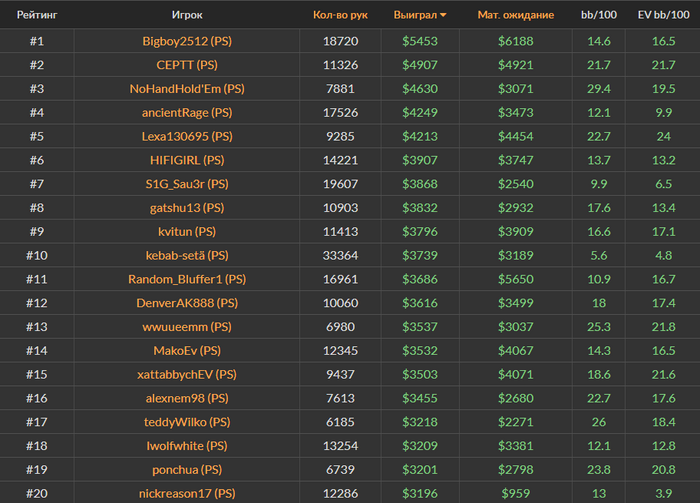This screenshot has height=503, width=700.
Task: View Random_Bluffer1 (PS) profile
Action: pos(187,279)
